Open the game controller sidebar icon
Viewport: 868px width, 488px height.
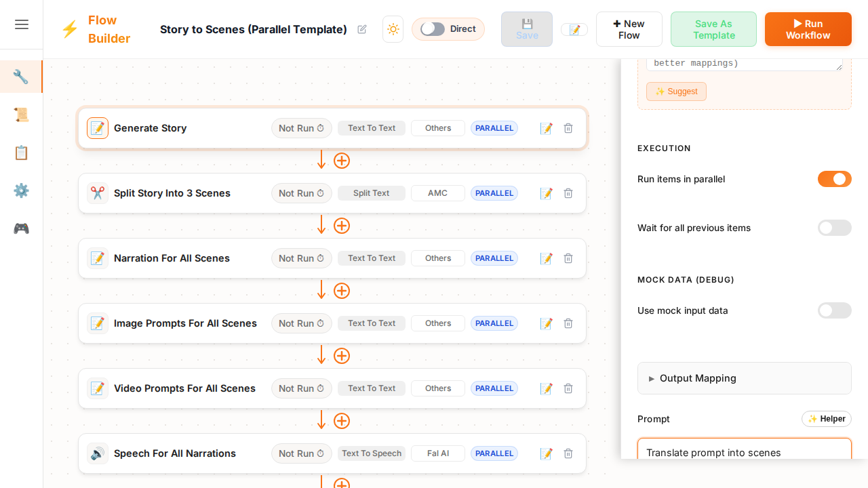click(x=21, y=228)
